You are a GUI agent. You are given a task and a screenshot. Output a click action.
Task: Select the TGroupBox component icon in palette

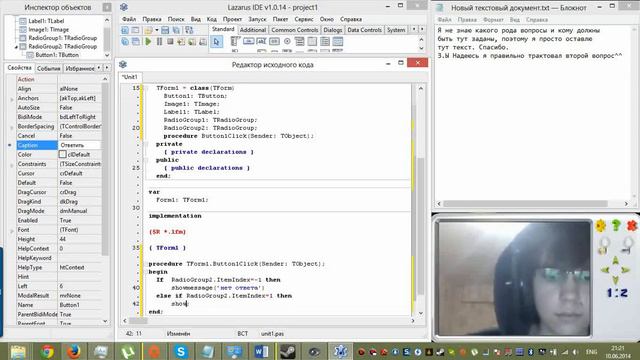(x=312, y=42)
